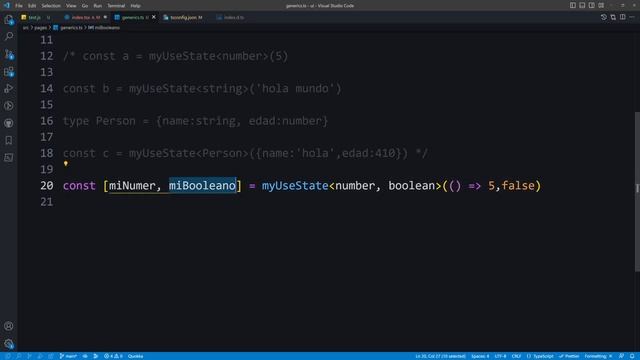This screenshot has width=640, height=360.
Task: Click the errors and warnings count in status bar
Action: click(113, 356)
